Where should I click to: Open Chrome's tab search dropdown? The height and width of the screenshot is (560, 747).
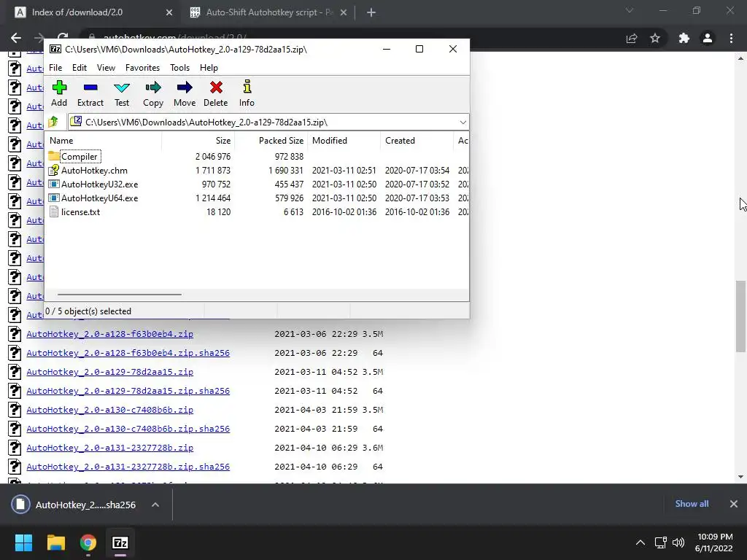click(630, 10)
